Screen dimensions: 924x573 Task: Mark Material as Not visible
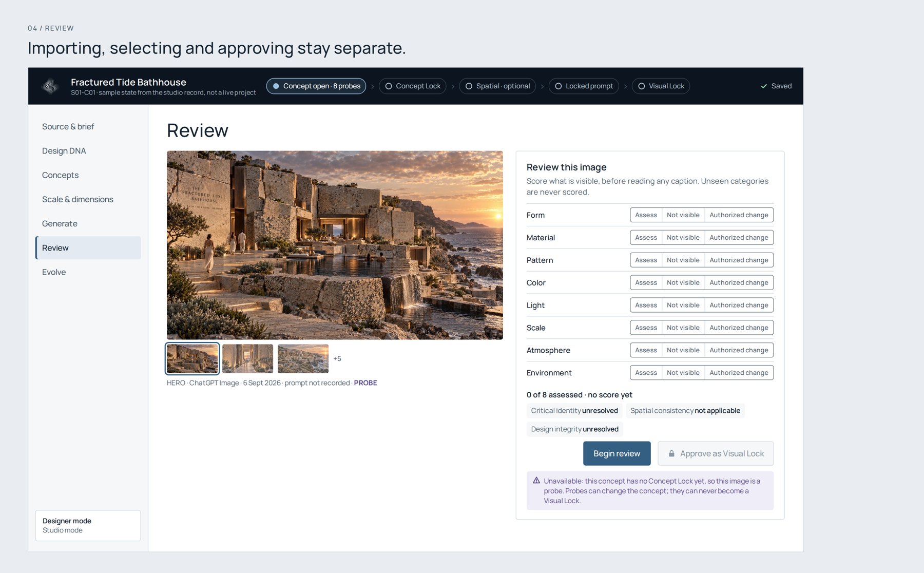click(683, 238)
